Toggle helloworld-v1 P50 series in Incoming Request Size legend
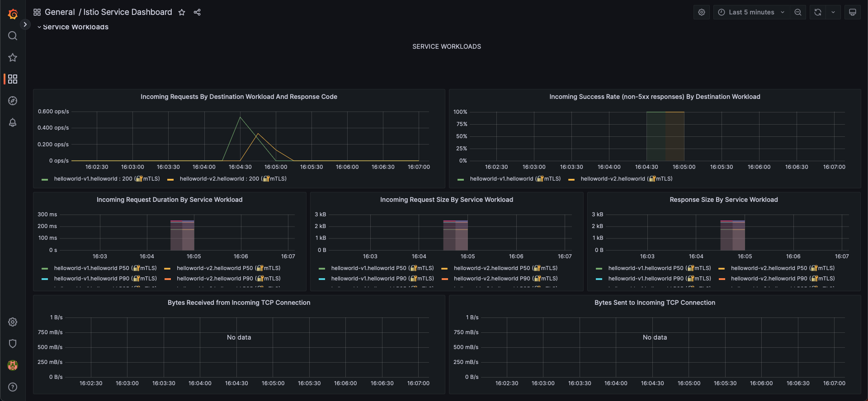This screenshot has height=401, width=868. coord(382,268)
